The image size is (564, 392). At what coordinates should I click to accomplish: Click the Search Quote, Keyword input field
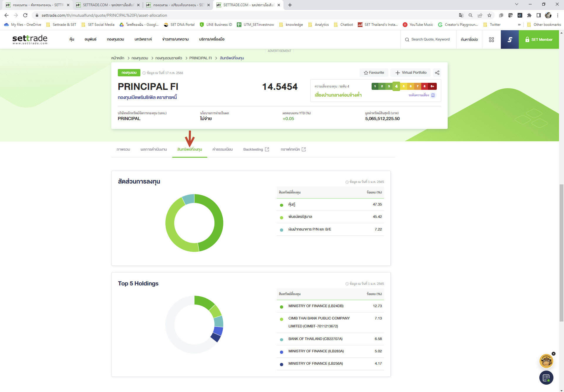pyautogui.click(x=429, y=39)
